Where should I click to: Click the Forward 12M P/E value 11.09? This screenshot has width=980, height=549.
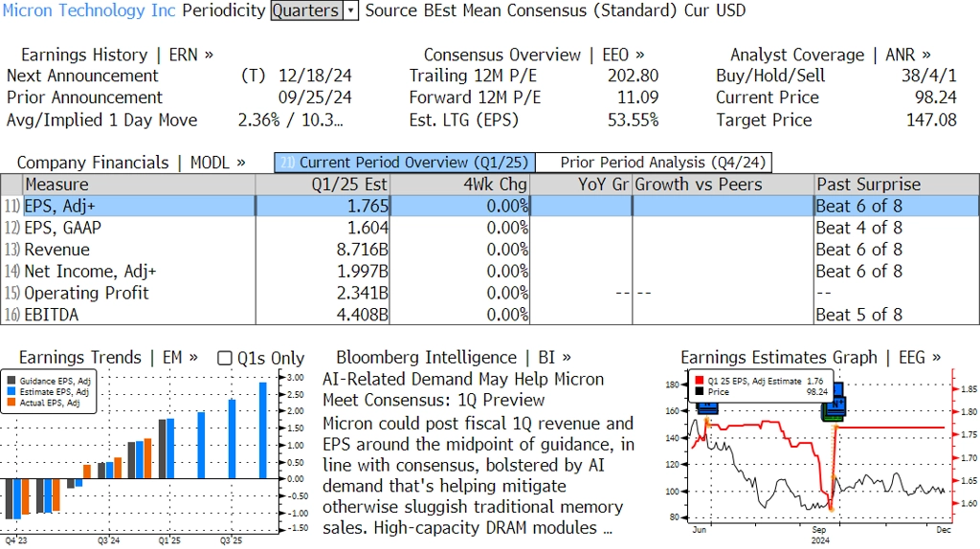pos(638,98)
